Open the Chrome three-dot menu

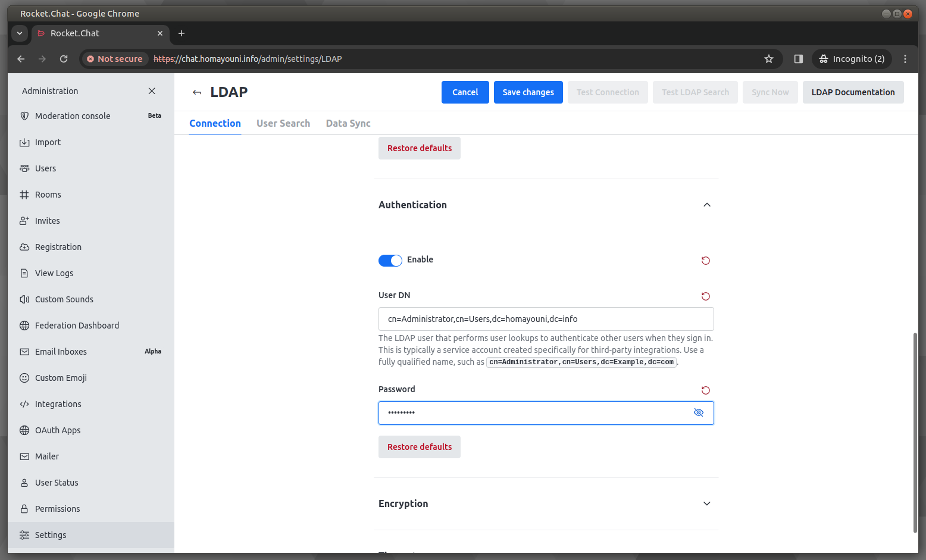(905, 59)
